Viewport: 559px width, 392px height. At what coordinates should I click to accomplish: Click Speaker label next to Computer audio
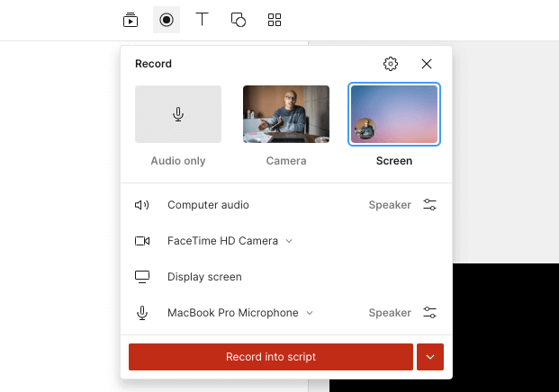point(390,205)
